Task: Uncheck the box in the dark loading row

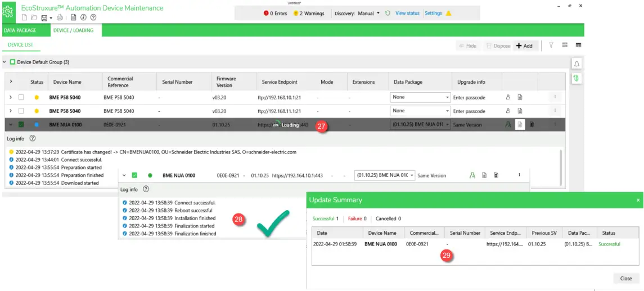Action: [x=21, y=124]
